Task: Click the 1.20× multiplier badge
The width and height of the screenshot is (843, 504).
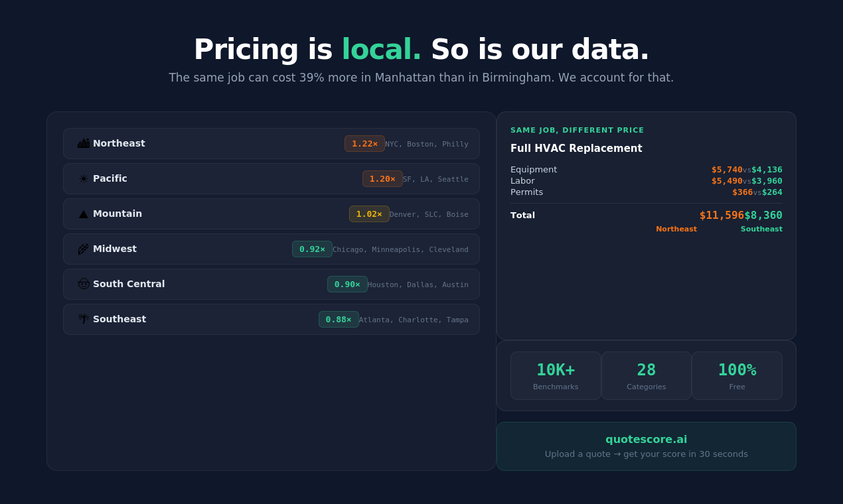Action: click(382, 179)
